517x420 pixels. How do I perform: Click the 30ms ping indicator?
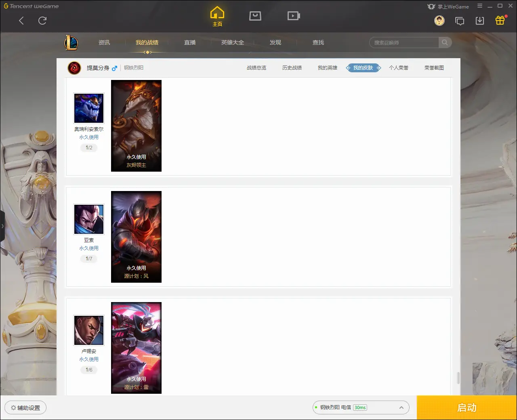360,407
